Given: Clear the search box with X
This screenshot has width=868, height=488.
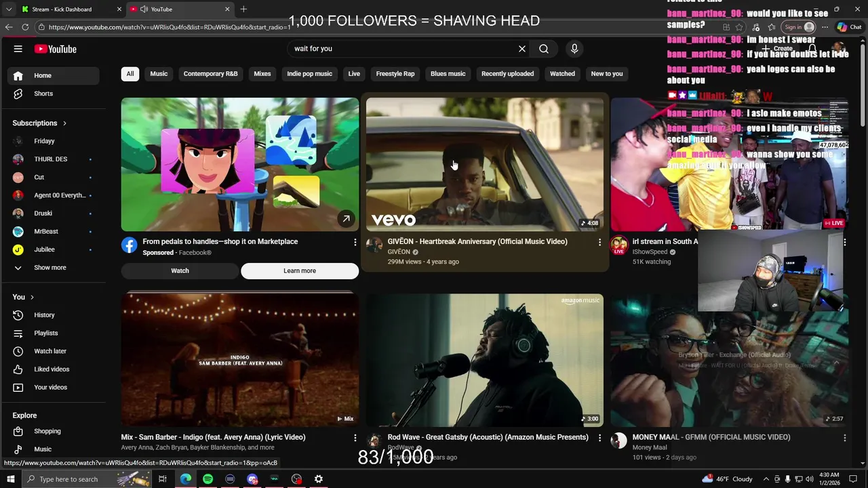Looking at the screenshot, I should click(522, 49).
